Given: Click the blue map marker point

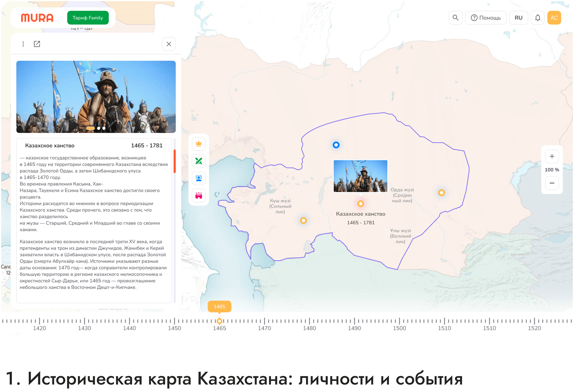Looking at the screenshot, I should click(x=336, y=145).
